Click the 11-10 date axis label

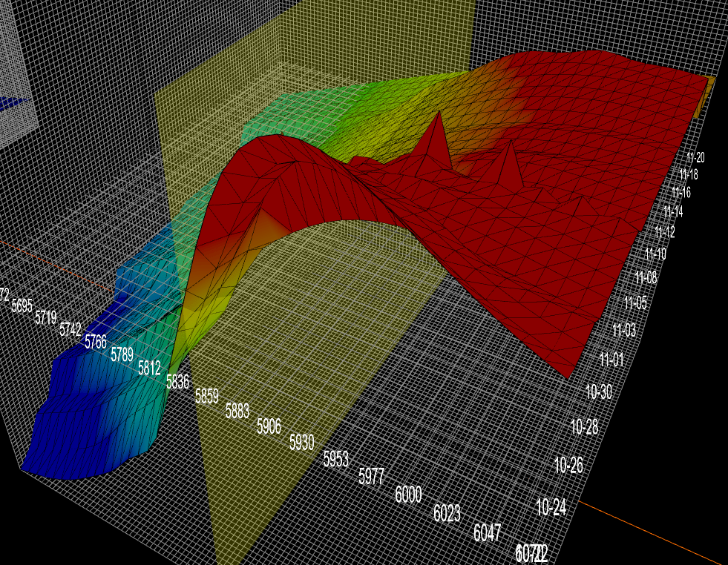coord(655,254)
